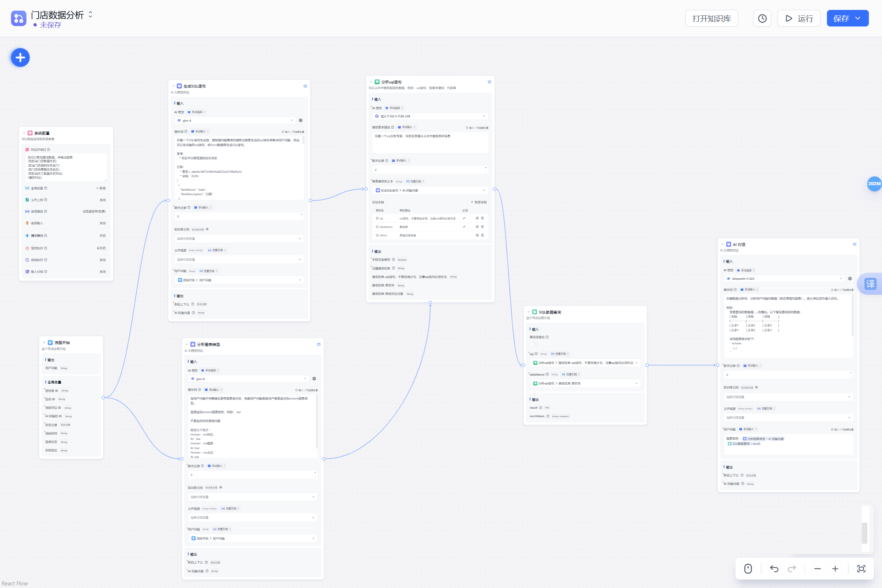Open the book icon of 生成SQL语句 node
882x588 pixels.
(305, 86)
